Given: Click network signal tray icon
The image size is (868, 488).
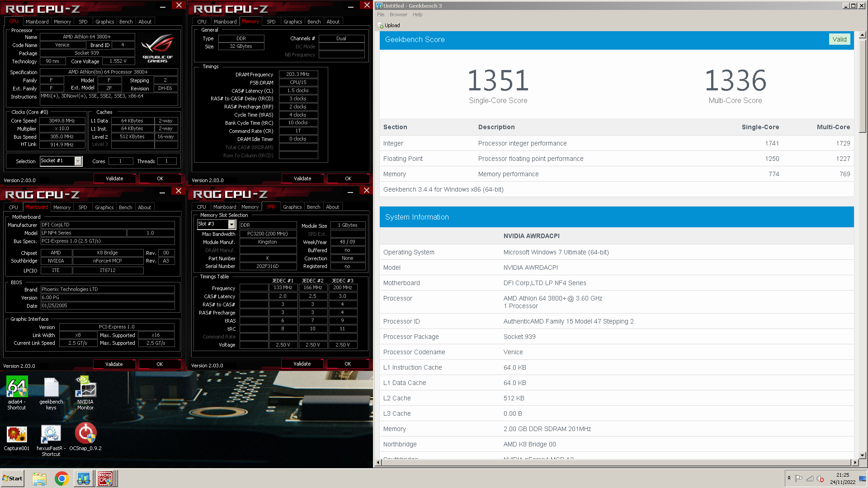Looking at the screenshot, I should pyautogui.click(x=810, y=479).
